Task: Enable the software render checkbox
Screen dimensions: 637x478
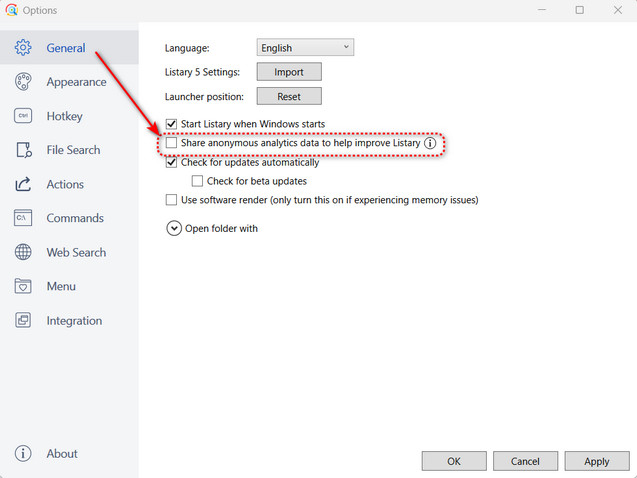Action: tap(171, 200)
